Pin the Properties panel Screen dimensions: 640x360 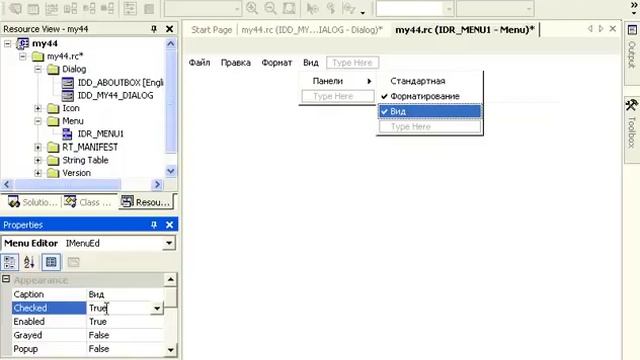(154, 225)
